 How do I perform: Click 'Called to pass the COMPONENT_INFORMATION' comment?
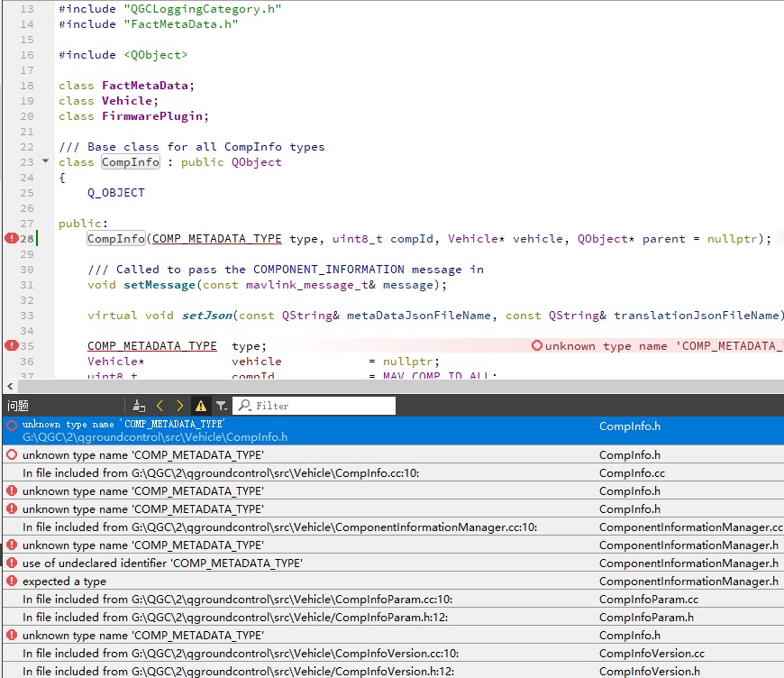[x=286, y=270]
